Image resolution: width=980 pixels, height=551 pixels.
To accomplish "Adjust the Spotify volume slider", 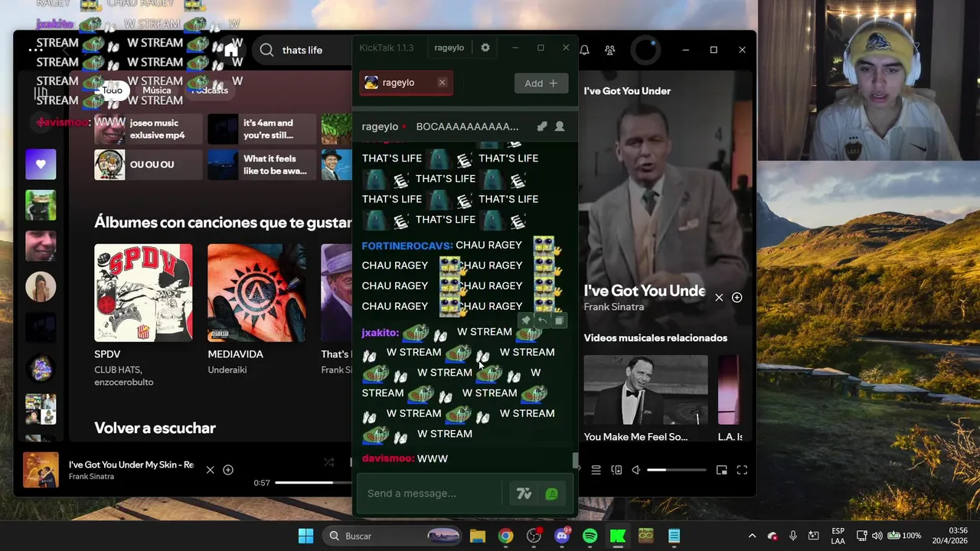I will point(676,470).
